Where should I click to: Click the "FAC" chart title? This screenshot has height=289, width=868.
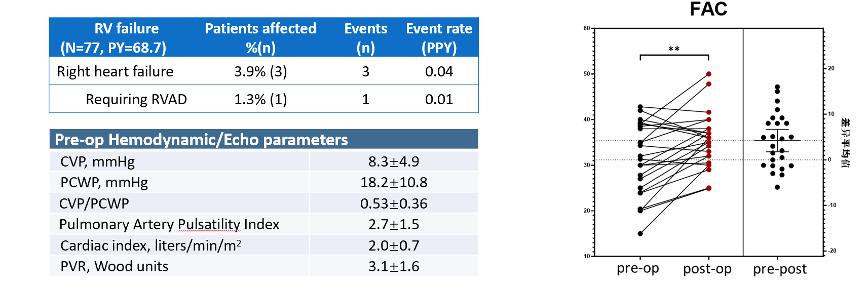point(708,9)
